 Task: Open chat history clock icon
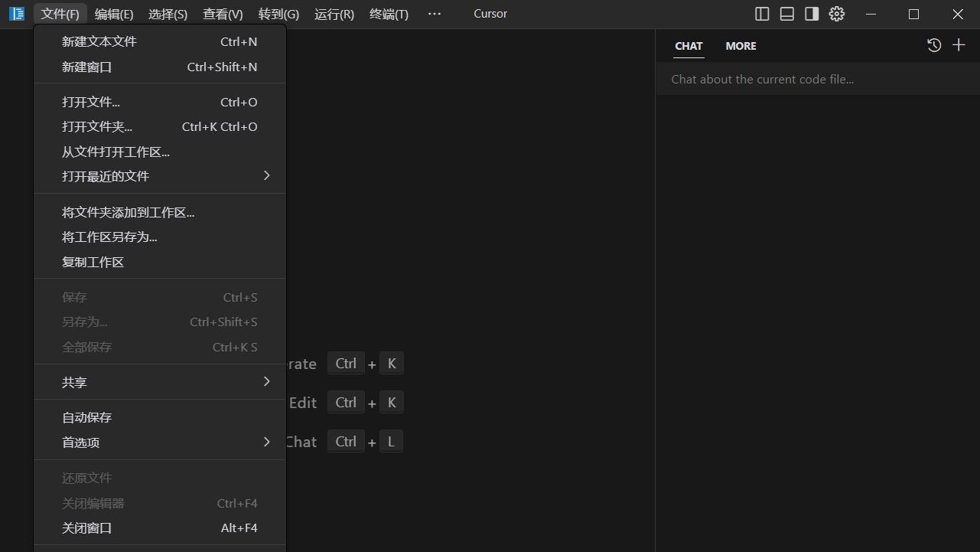934,45
